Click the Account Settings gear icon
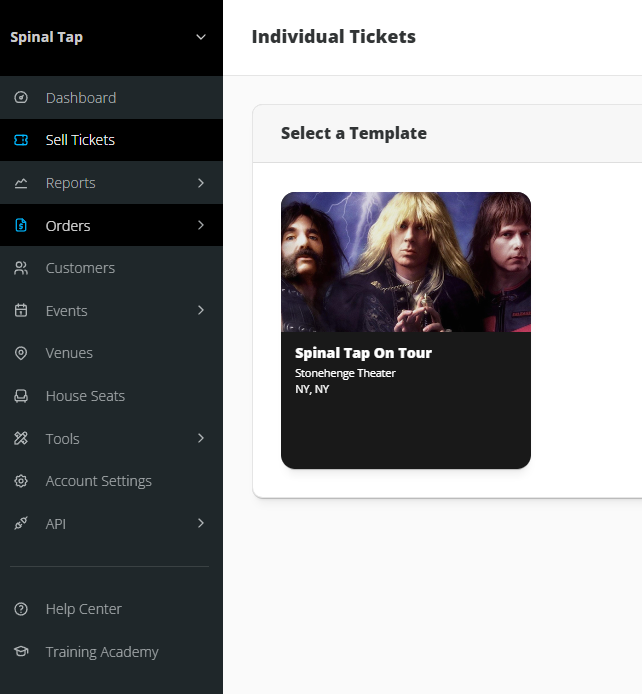 (21, 481)
